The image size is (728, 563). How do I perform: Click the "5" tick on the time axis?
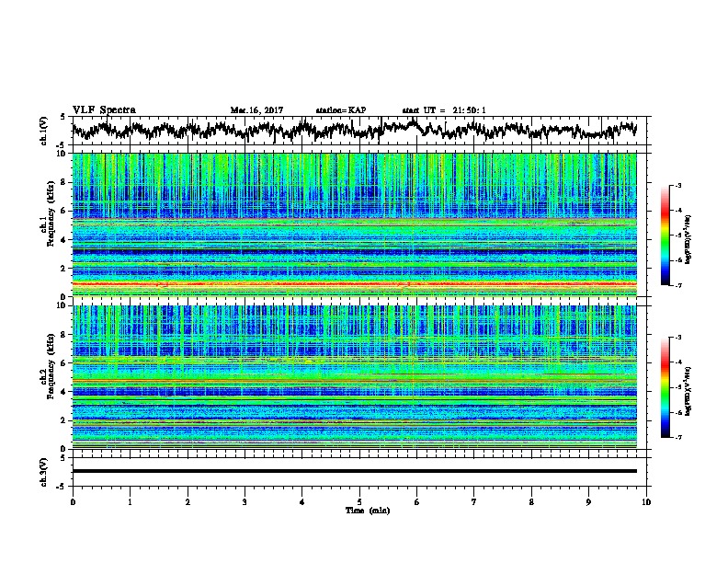359,502
